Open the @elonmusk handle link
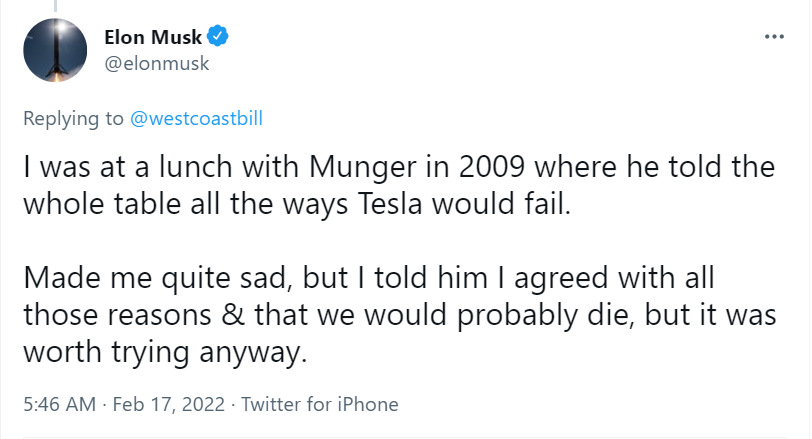 [156, 63]
